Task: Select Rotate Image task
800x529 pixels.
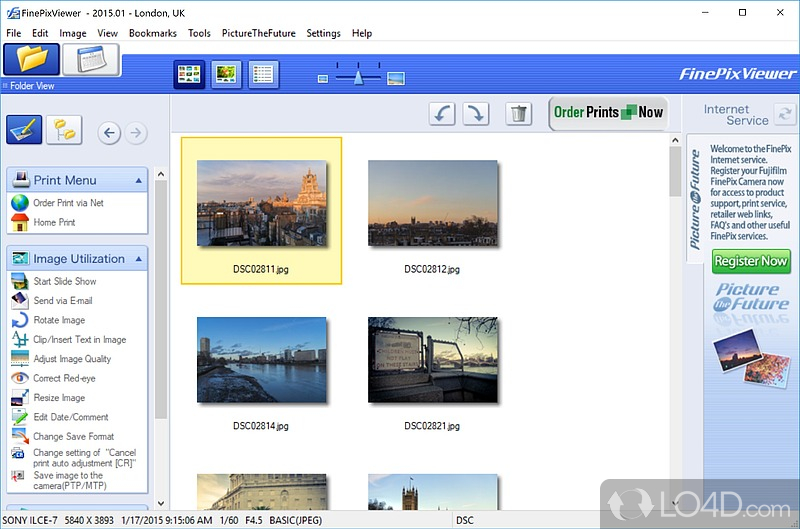Action: coord(59,320)
